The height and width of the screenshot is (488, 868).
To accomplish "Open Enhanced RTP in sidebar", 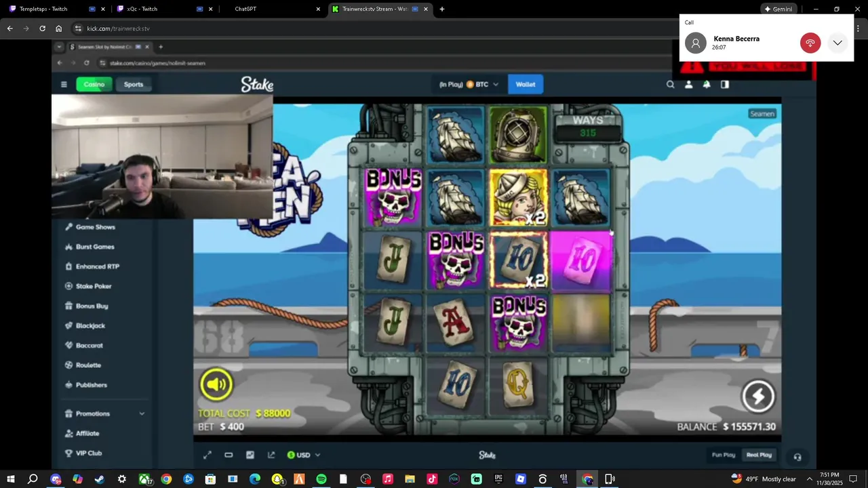I will 97,266.
